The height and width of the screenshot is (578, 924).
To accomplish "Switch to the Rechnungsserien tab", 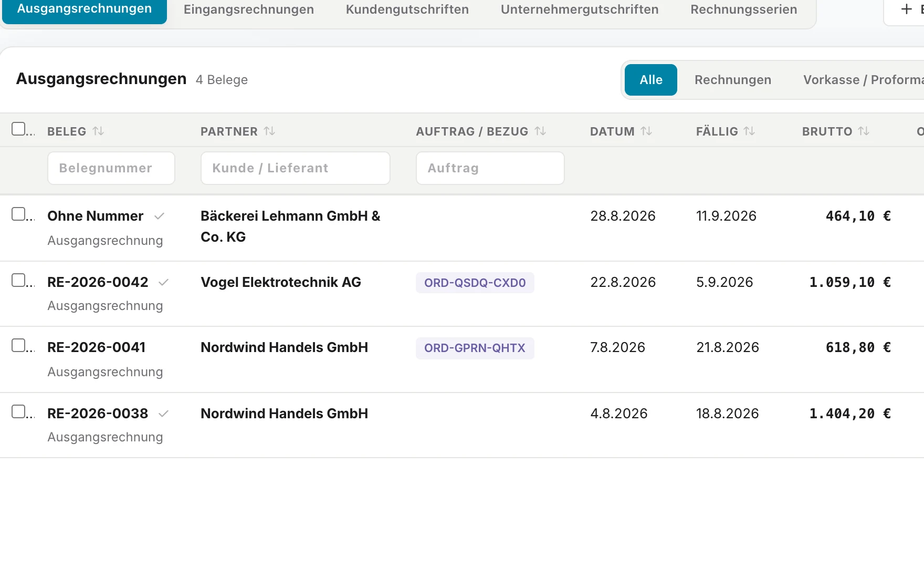I will (x=744, y=9).
